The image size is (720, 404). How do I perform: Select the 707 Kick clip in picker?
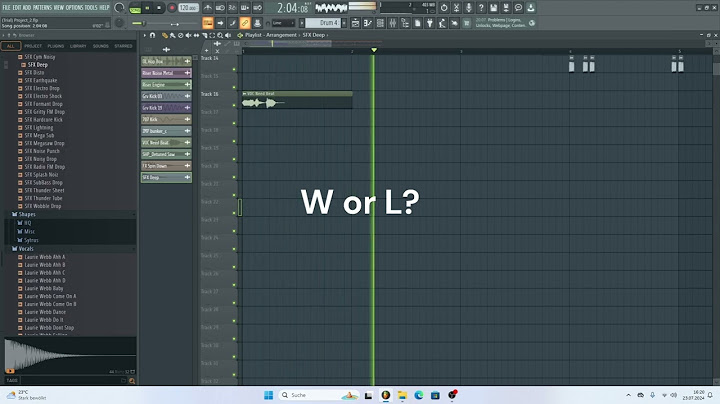click(166, 119)
